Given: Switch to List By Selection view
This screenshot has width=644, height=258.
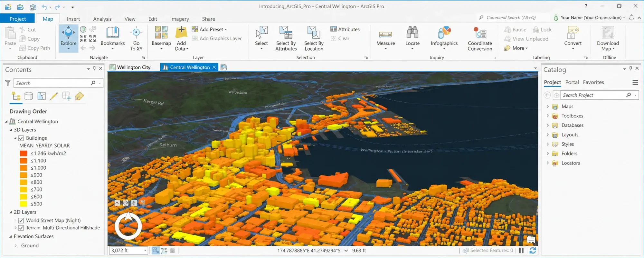Looking at the screenshot, I should (x=42, y=96).
